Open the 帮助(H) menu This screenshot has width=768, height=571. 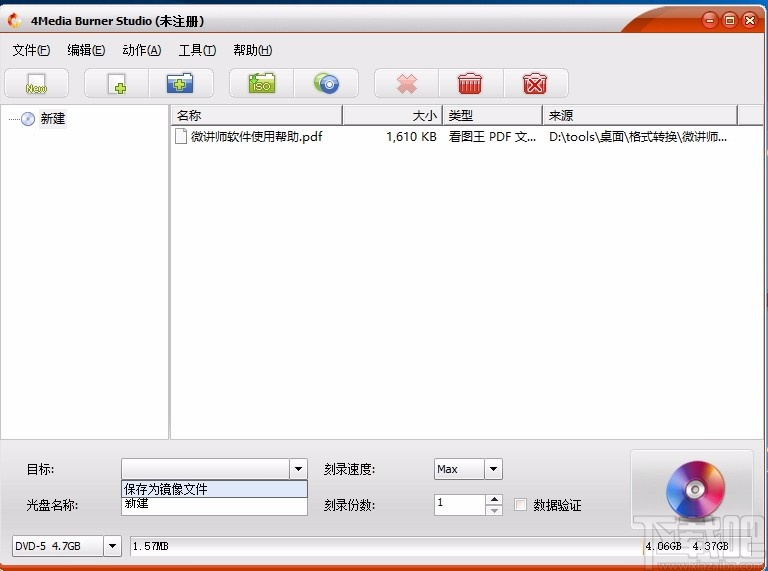coord(252,50)
